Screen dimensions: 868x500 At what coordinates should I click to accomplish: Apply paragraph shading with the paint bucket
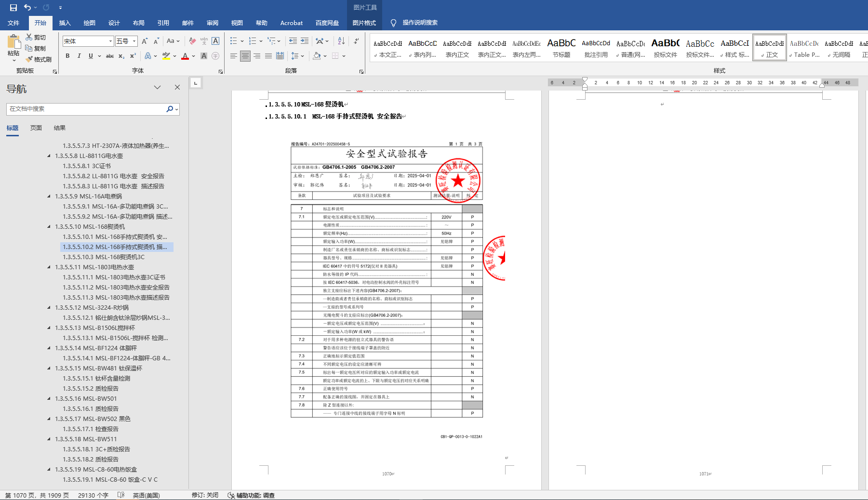pos(317,56)
